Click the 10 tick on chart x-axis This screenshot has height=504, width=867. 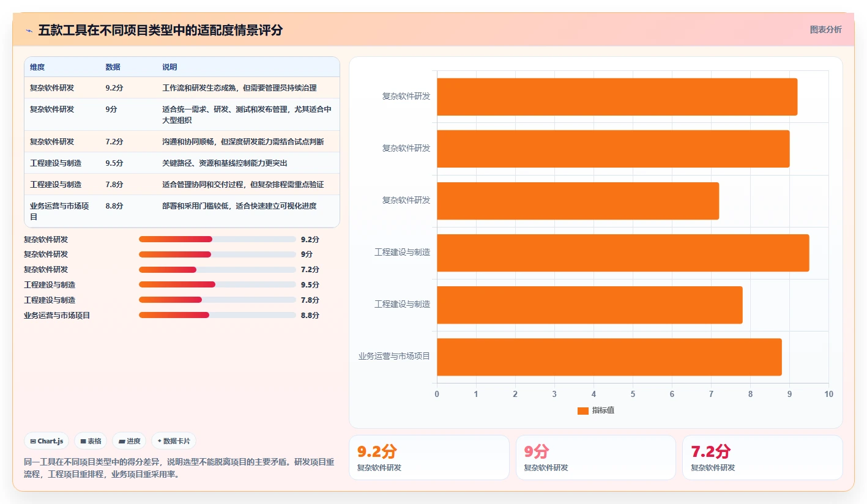coord(828,394)
